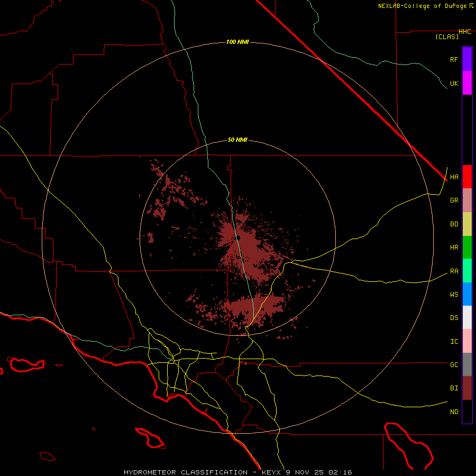This screenshot has width=476, height=476.
Task: Click the ND black legend swatch
Action: pos(467,411)
